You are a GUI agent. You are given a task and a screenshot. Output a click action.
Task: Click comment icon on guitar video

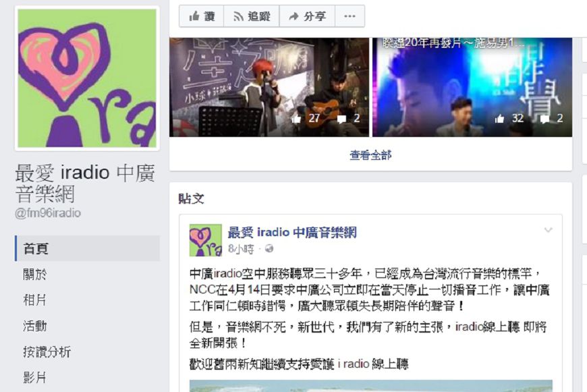pos(341,119)
